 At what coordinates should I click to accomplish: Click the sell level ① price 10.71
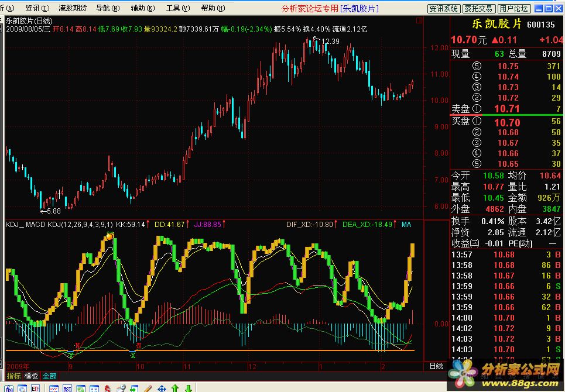[x=506, y=109]
